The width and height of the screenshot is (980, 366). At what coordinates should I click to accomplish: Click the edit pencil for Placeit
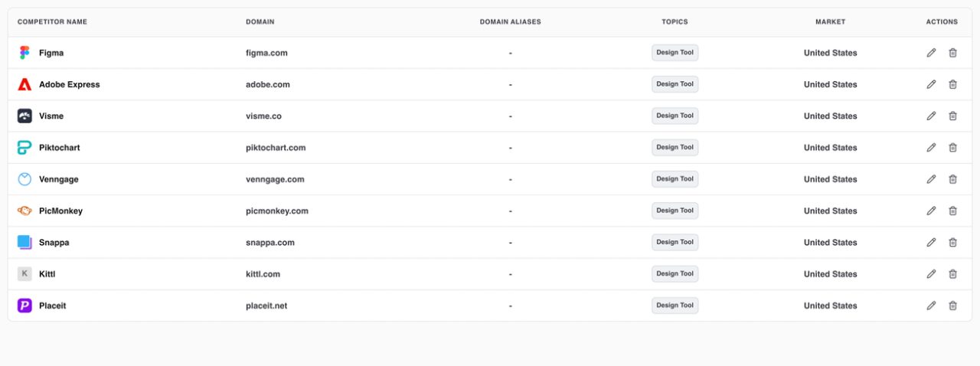point(931,306)
